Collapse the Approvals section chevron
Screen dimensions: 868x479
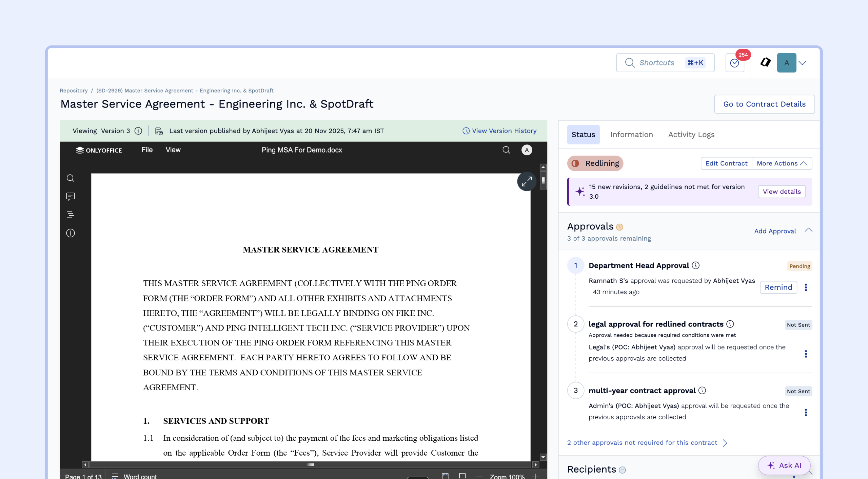coord(808,230)
